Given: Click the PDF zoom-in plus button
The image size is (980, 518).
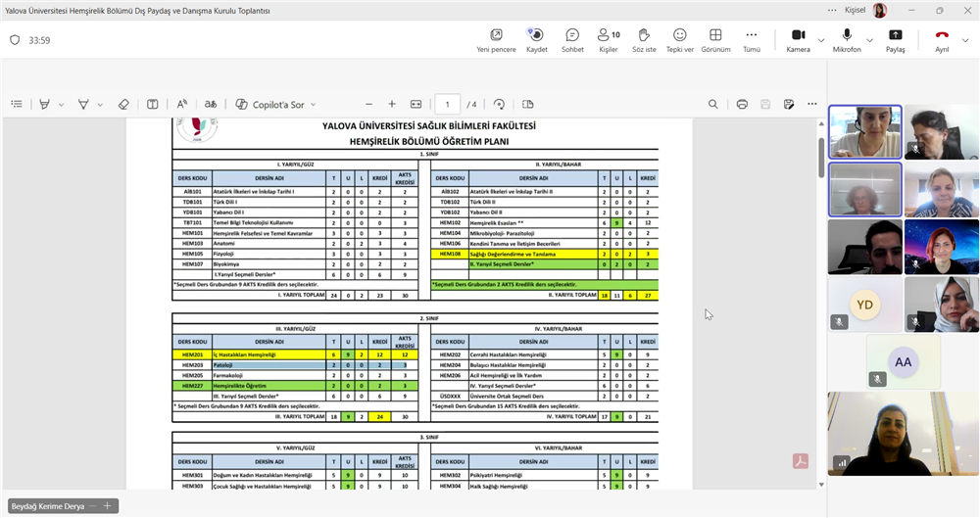Looking at the screenshot, I should 392,105.
